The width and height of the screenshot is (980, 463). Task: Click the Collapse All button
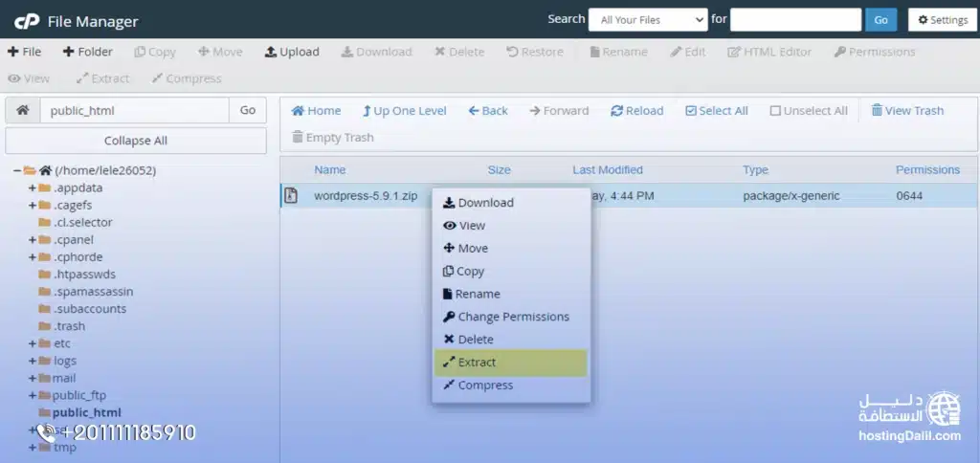click(136, 141)
